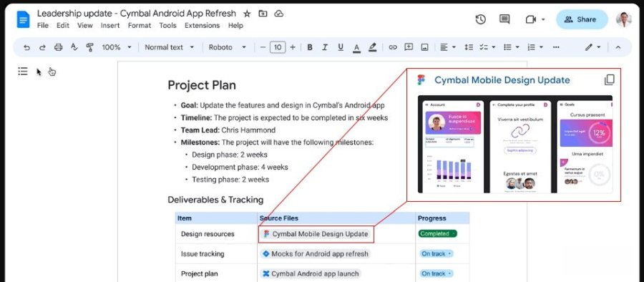Undo the last action
This screenshot has height=282, width=644.
pyautogui.click(x=26, y=47)
